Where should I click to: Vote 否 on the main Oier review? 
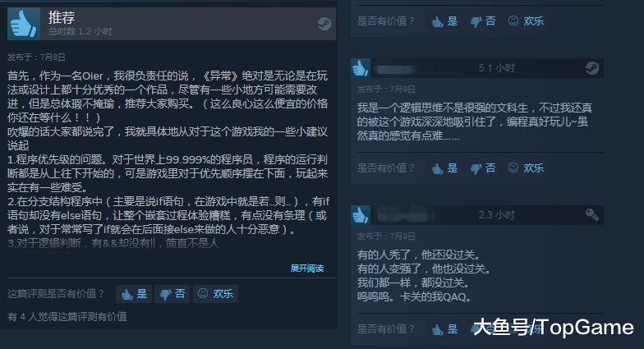click(172, 294)
